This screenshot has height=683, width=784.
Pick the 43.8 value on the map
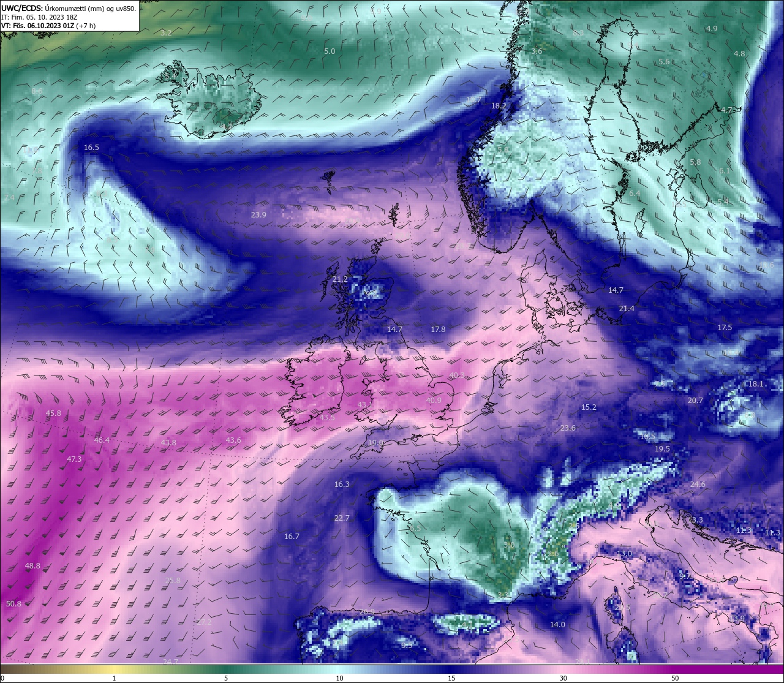coord(168,443)
